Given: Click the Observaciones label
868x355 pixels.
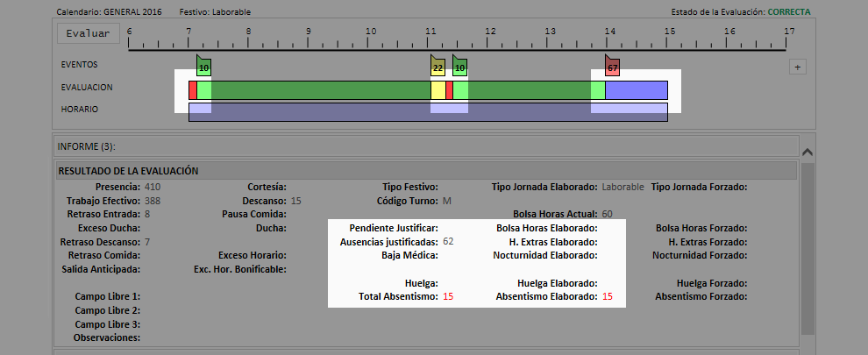Looking at the screenshot, I should click(x=107, y=337).
